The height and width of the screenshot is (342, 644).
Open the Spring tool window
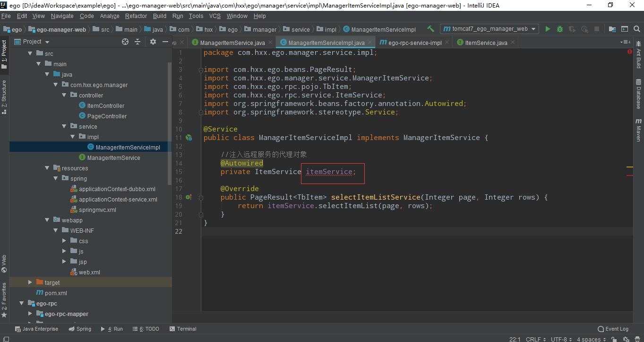click(80, 329)
